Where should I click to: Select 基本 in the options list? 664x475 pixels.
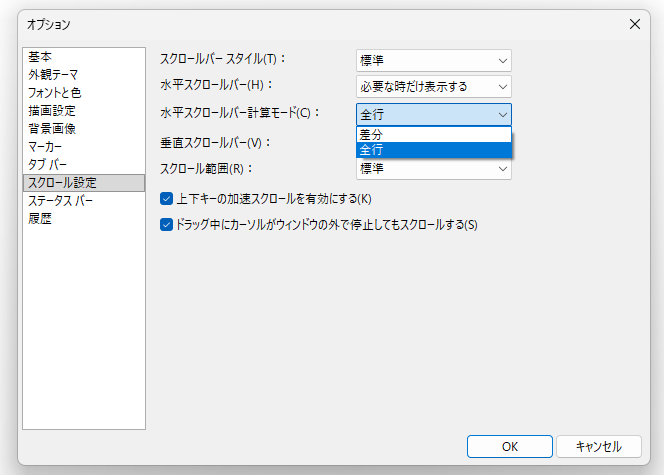[84, 57]
